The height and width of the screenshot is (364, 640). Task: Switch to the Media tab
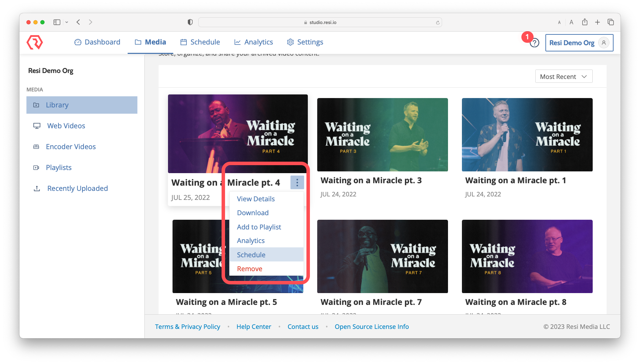(x=150, y=42)
